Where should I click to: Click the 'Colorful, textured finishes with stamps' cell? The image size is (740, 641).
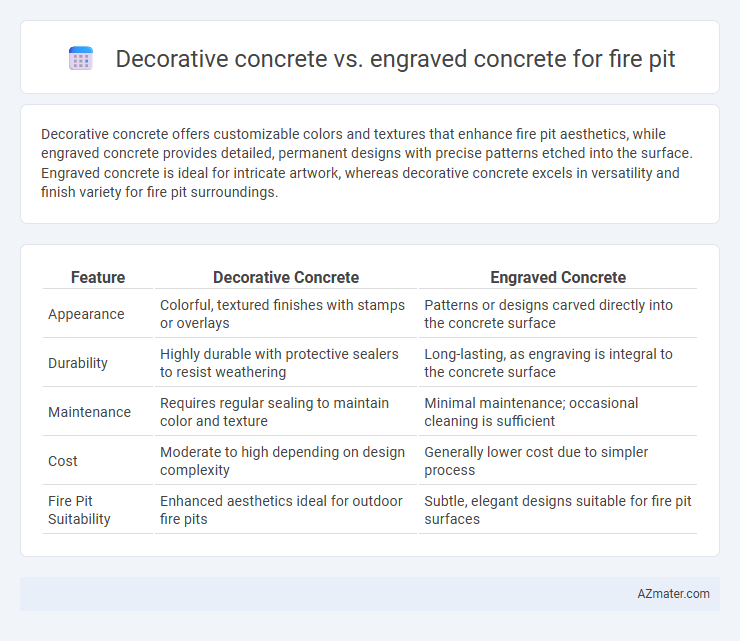tap(282, 314)
